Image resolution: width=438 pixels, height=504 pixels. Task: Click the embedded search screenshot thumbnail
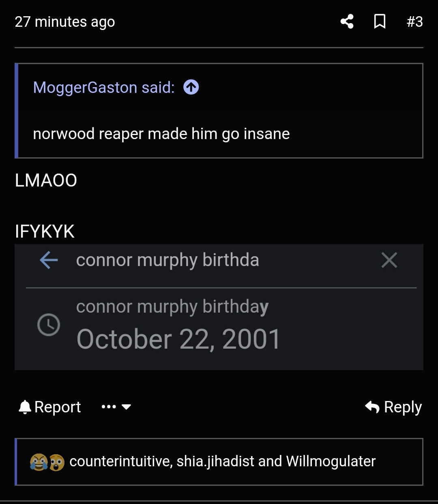pos(219,307)
